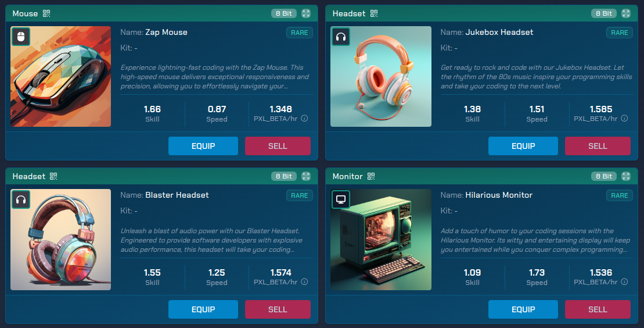
Task: Click the RARE badge on Jukebox Headset
Action: 620,33
